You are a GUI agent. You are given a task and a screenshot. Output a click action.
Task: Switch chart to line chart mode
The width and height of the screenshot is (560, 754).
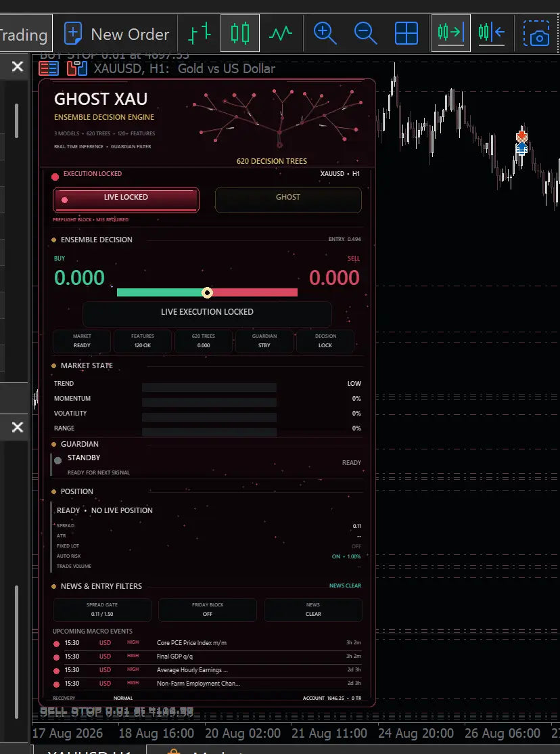coord(281,33)
